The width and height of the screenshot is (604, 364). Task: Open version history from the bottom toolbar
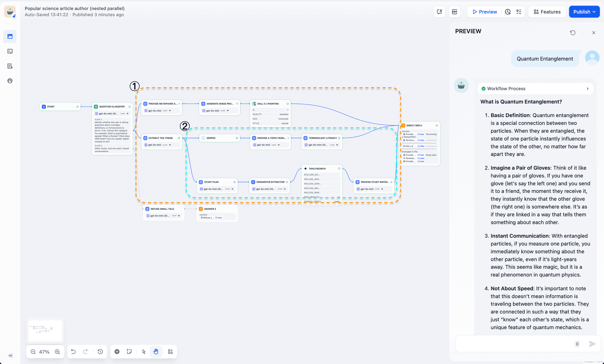pyautogui.click(x=100, y=352)
